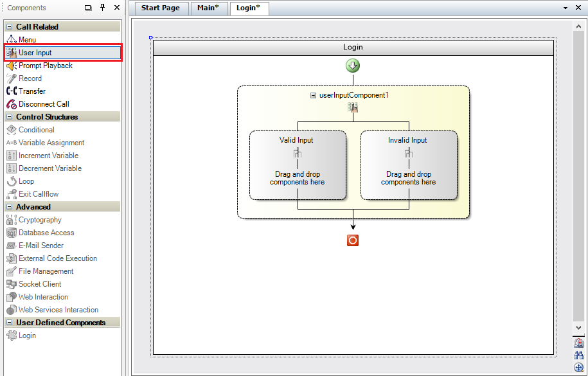The height and width of the screenshot is (376, 588).
Task: Select the Decrement Variable icon
Action: coord(12,168)
